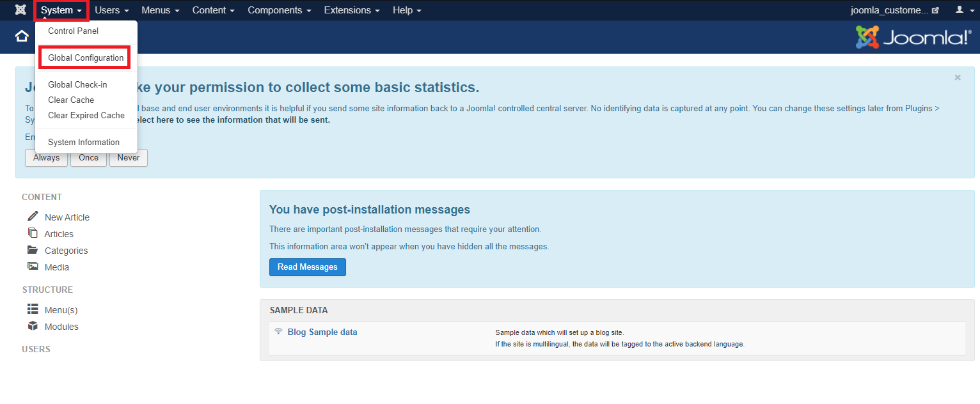Screen dimensions: 980x404
Task: Click the Never statistics button
Action: [x=129, y=158]
